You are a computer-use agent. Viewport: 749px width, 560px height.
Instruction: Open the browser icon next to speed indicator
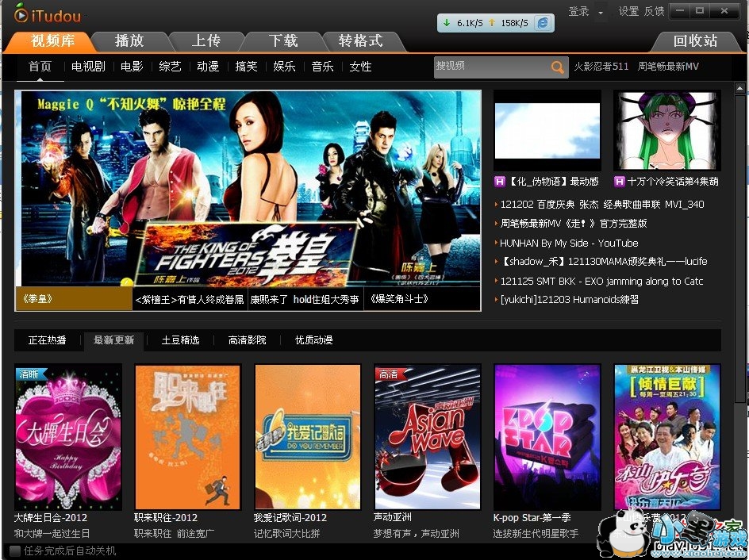[543, 22]
